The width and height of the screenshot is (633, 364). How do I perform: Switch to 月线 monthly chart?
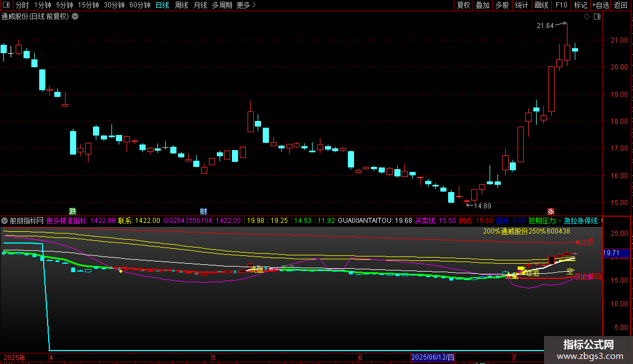click(200, 5)
